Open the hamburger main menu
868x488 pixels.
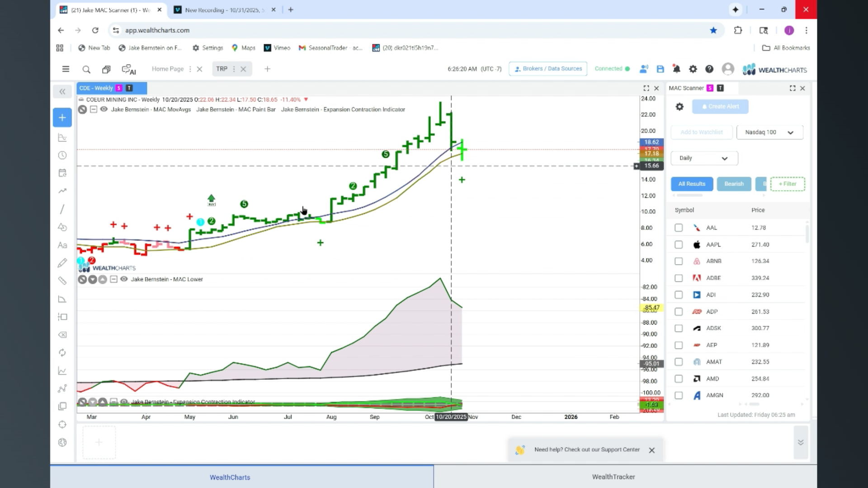pyautogui.click(x=66, y=69)
